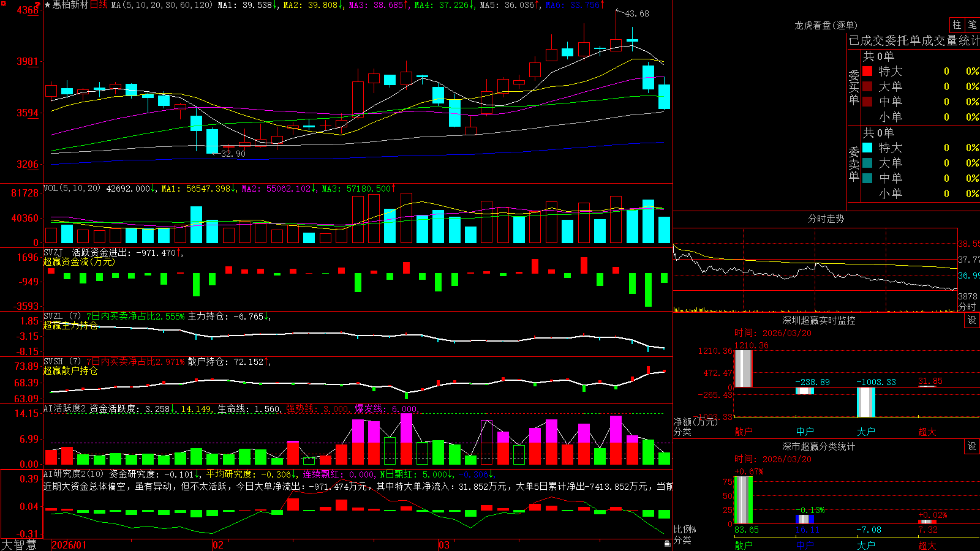Click the 超赢主力持仓 label
This screenshot has width=980, height=551.
click(x=70, y=325)
